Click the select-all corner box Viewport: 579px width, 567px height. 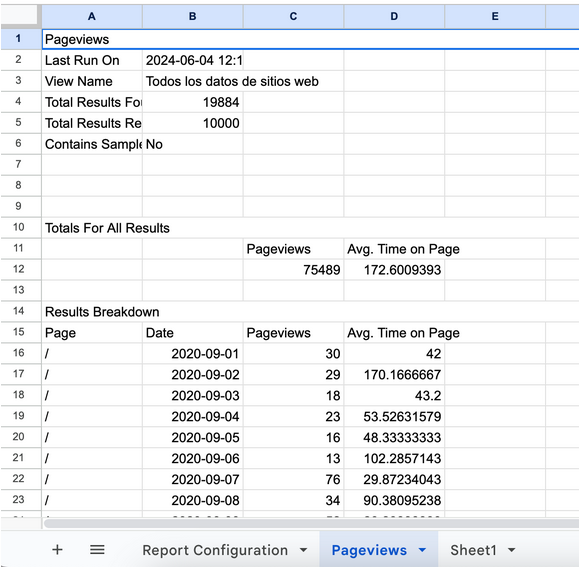[19, 15]
